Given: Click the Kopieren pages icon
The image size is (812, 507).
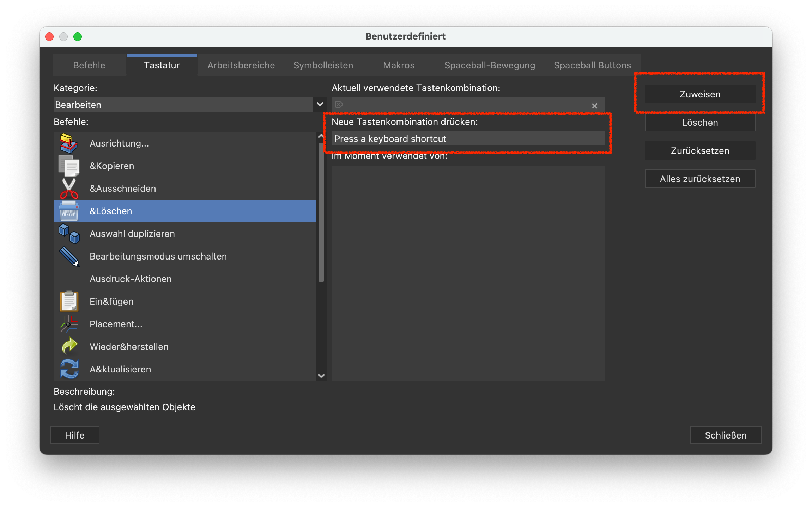Looking at the screenshot, I should click(x=69, y=166).
